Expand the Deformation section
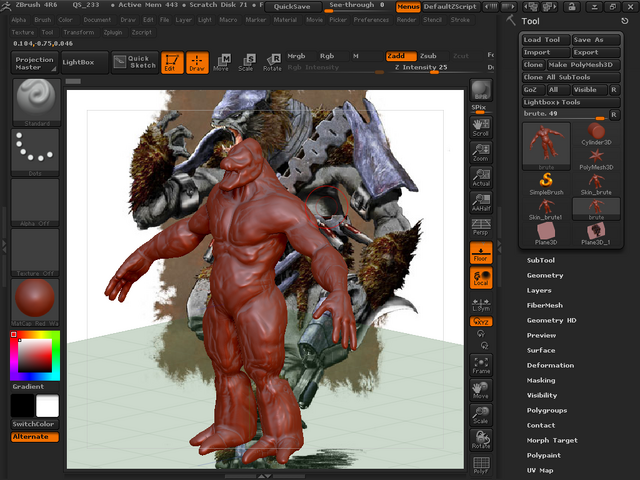This screenshot has height=480, width=640. (x=550, y=365)
